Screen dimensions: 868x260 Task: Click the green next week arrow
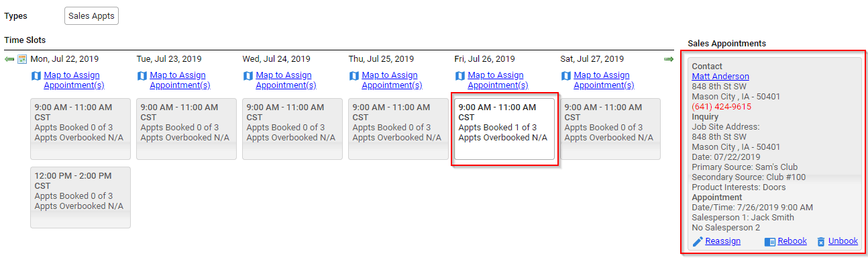pos(669,59)
